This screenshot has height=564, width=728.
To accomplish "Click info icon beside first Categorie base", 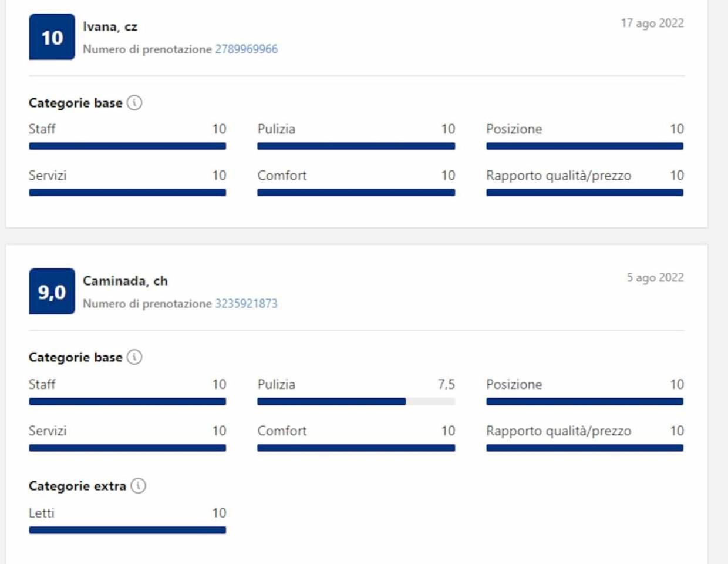I will pos(134,103).
